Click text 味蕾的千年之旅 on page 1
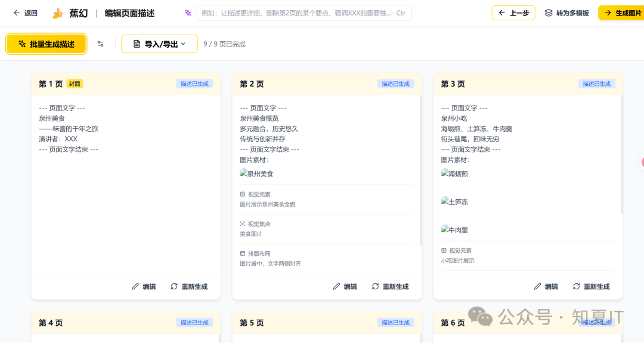 76,129
